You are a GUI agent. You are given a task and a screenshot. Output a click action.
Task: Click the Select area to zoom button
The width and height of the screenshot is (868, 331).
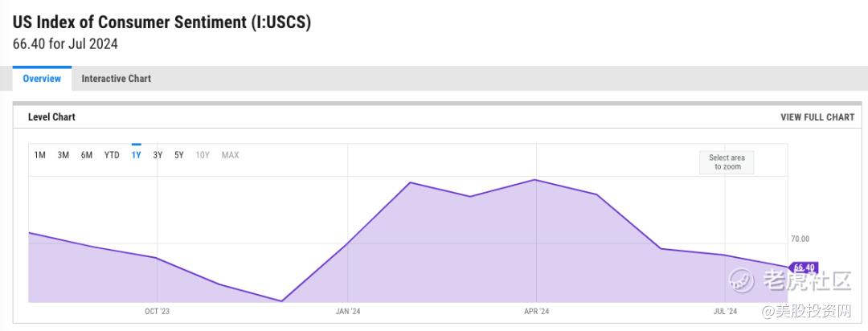click(x=727, y=162)
